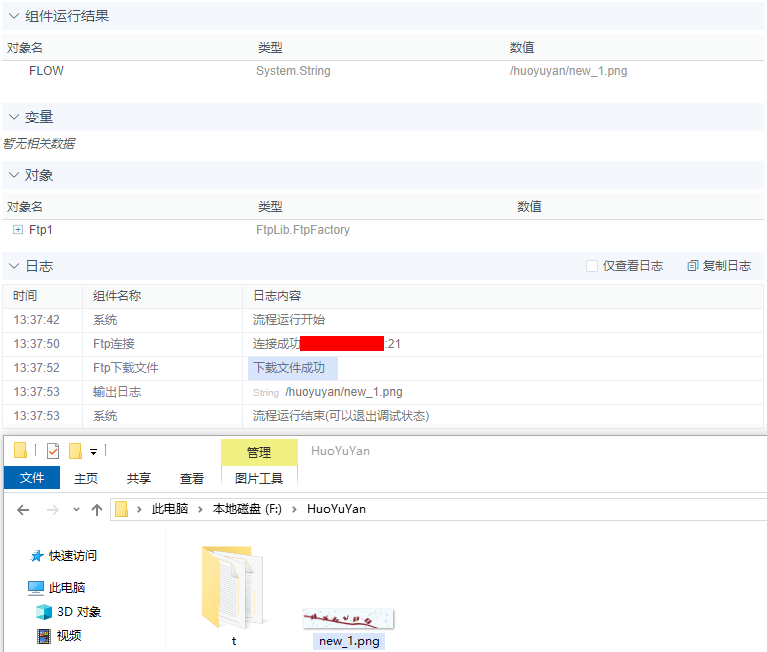Select the 流程运行开始 log entry
Image resolution: width=767 pixels, height=652 pixels.
289,320
